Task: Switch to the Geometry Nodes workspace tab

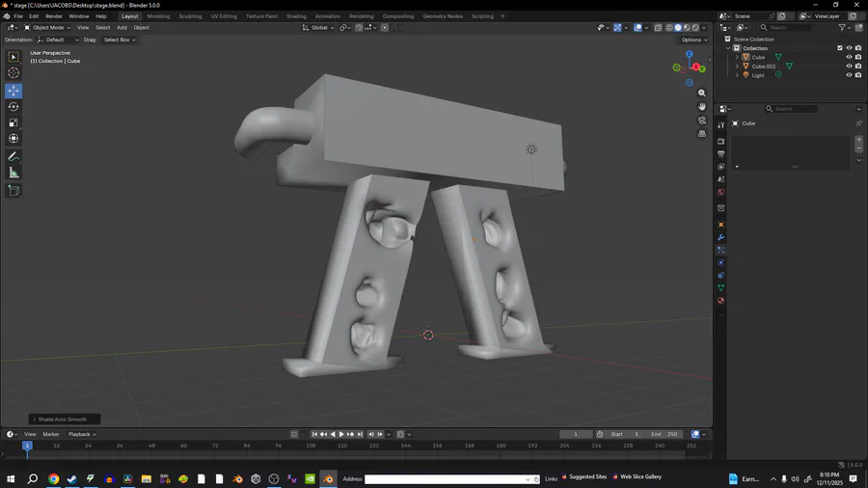Action: pyautogui.click(x=443, y=16)
